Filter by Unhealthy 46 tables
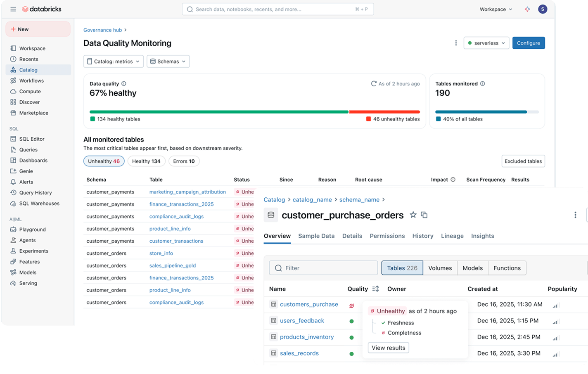Image resolution: width=588 pixels, height=374 pixels. click(104, 161)
